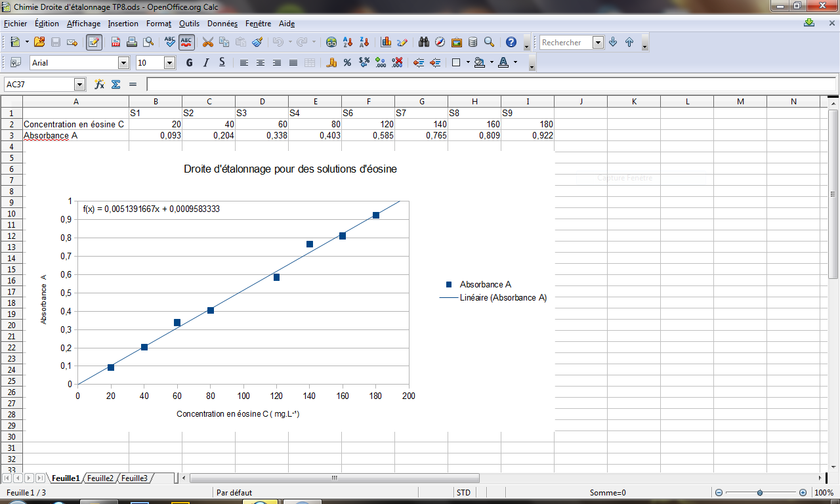Screen dimensions: 840x504
Task: Toggle bold formatting
Action: click(x=190, y=63)
